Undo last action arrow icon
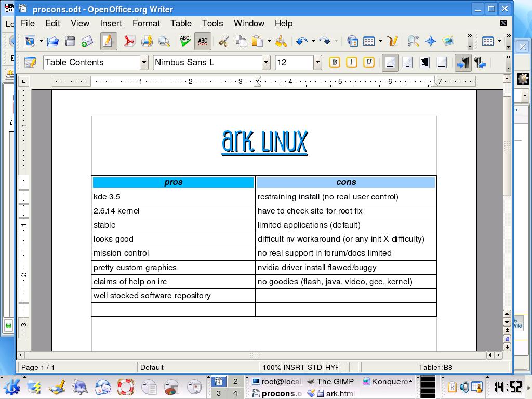The height and width of the screenshot is (399, 532). tap(302, 42)
